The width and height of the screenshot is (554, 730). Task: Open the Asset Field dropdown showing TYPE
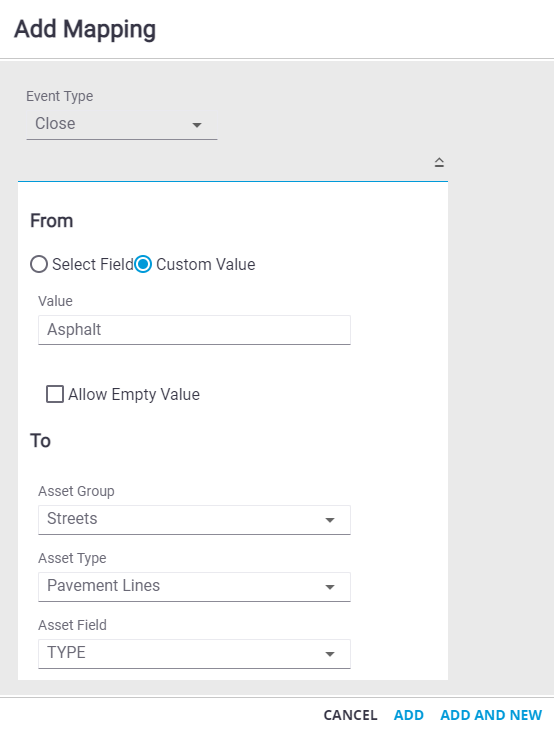click(194, 654)
